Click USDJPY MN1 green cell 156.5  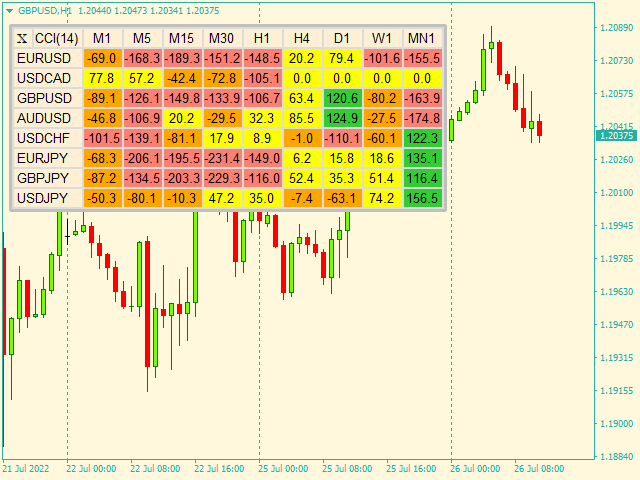(x=422, y=198)
